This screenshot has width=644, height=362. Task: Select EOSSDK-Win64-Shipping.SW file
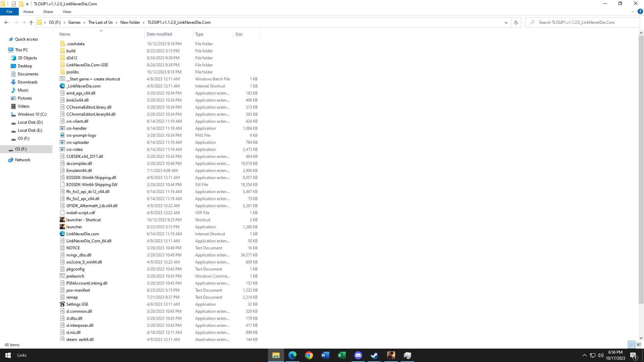[x=92, y=185]
